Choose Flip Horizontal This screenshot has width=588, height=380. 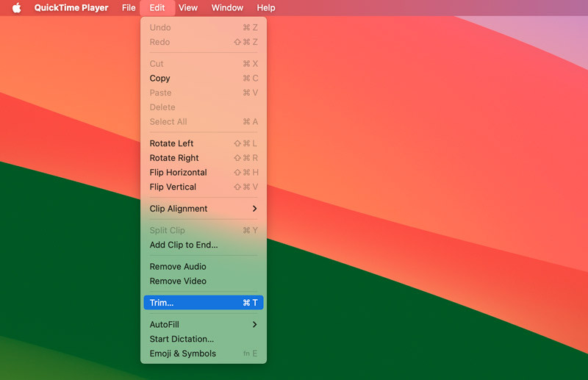coord(204,173)
